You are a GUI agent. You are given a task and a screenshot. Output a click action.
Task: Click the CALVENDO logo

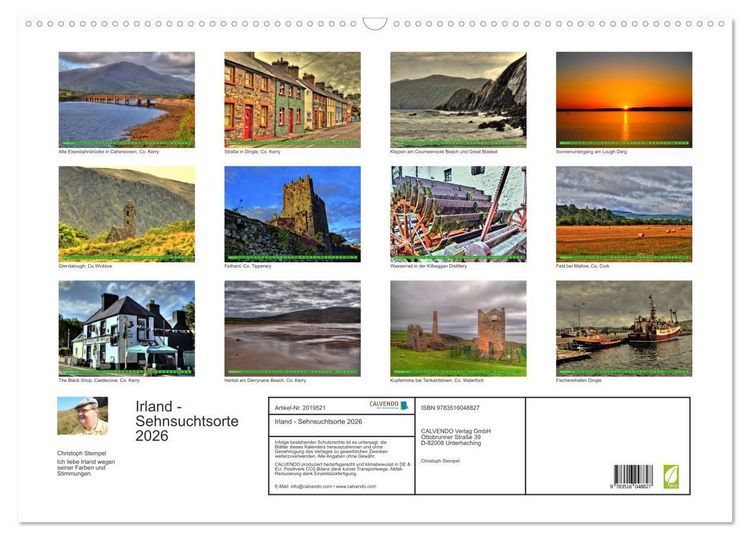389,405
